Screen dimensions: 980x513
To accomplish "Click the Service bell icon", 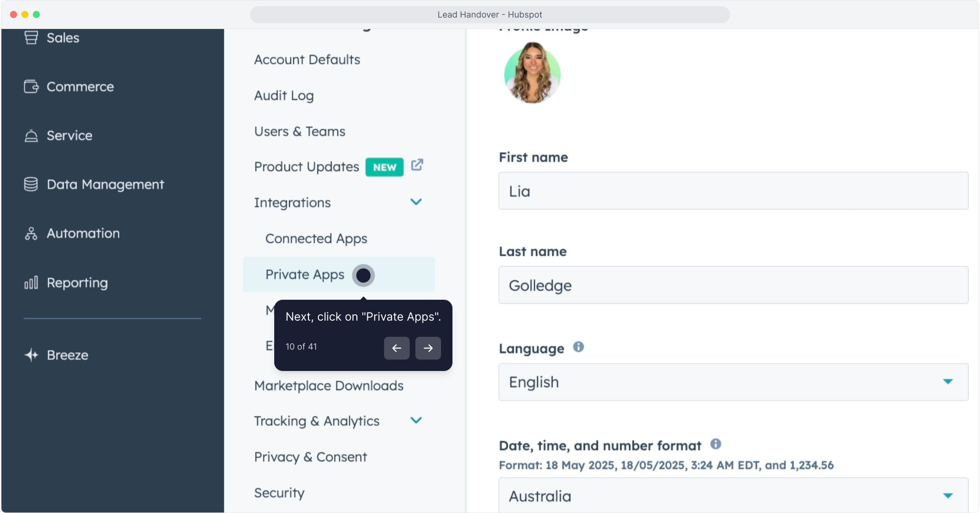I will [x=31, y=136].
